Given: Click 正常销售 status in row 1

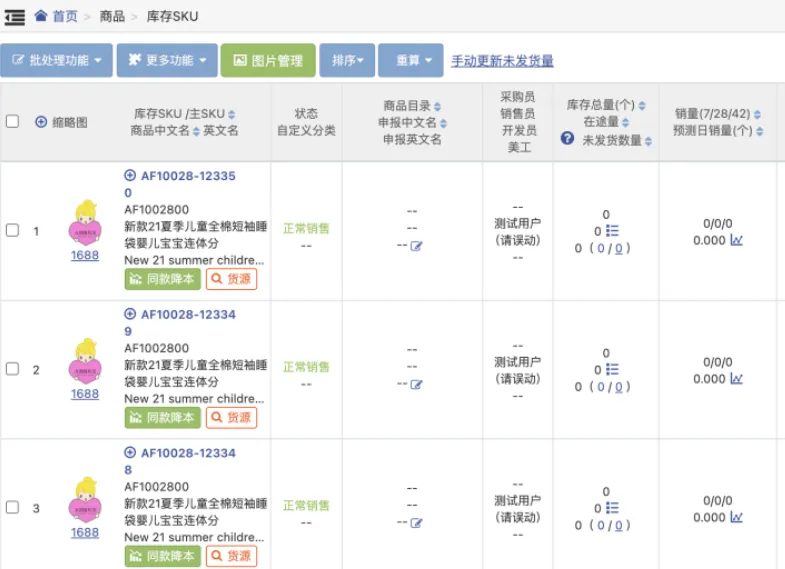Looking at the screenshot, I should tap(306, 229).
